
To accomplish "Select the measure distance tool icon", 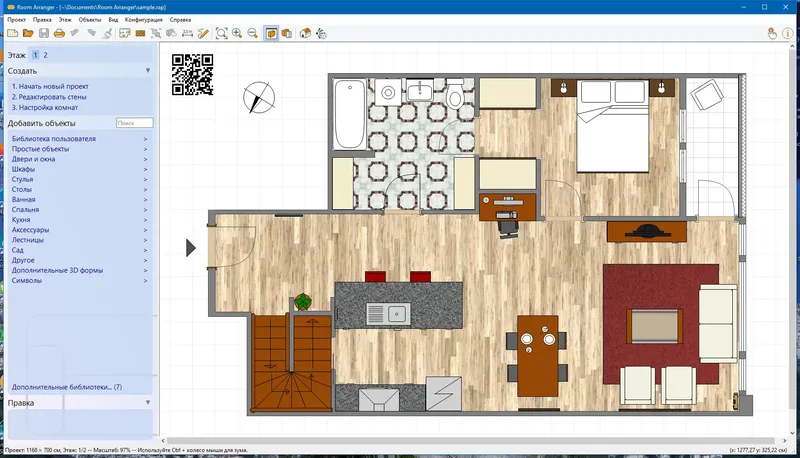I will click(x=187, y=34).
